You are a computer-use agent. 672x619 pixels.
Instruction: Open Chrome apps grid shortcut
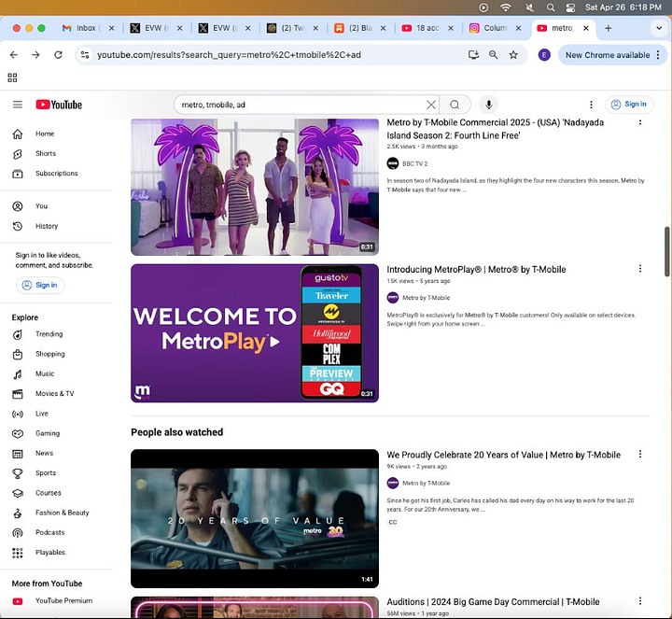click(x=12, y=77)
